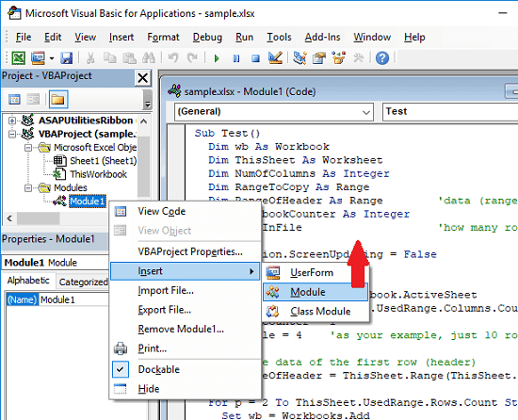Open the File menu
Image resolution: width=518 pixels, height=420 pixels.
(x=24, y=37)
